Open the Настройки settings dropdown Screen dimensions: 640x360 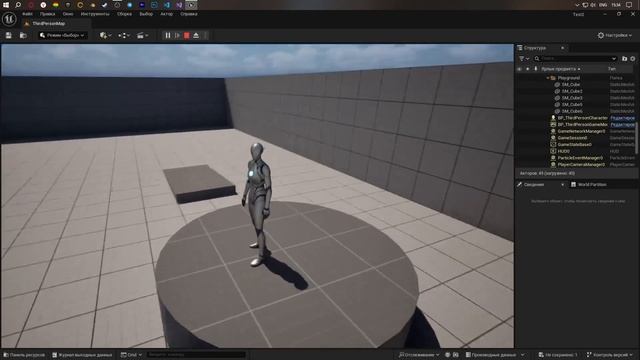pyautogui.click(x=615, y=36)
